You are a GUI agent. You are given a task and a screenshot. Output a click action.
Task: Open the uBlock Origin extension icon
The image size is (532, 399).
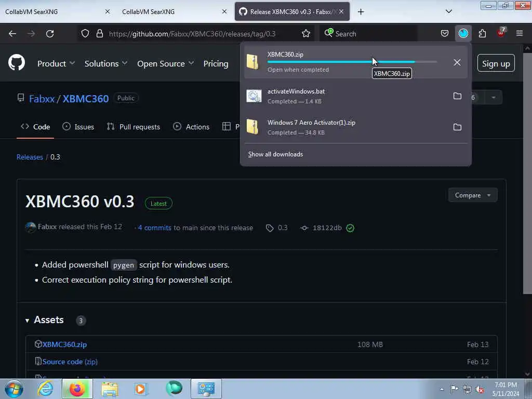tap(501, 33)
